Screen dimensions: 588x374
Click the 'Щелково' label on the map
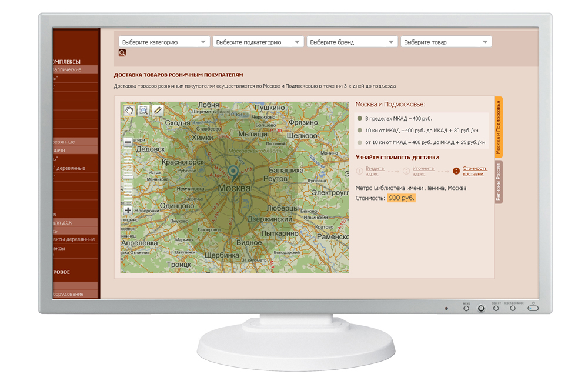tap(302, 135)
